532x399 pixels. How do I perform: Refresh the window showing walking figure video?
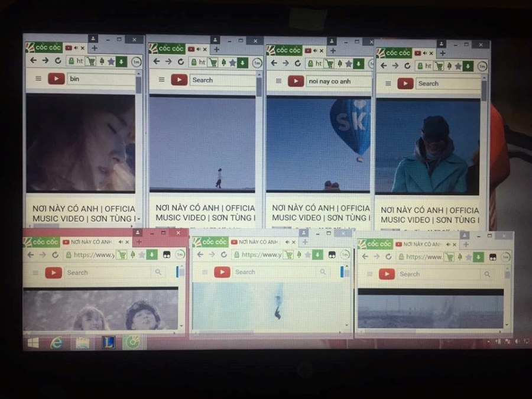[x=181, y=61]
